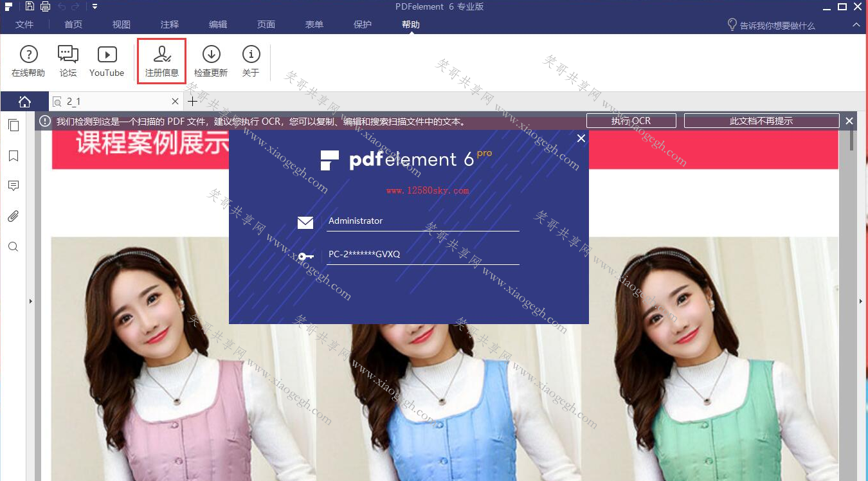Click the envelope icon in dialog
Viewport: 868px width, 481px height.
pos(305,222)
